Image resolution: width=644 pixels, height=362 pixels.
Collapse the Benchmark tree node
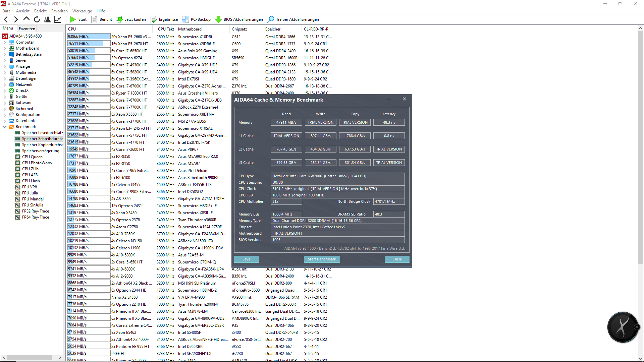(x=5, y=127)
